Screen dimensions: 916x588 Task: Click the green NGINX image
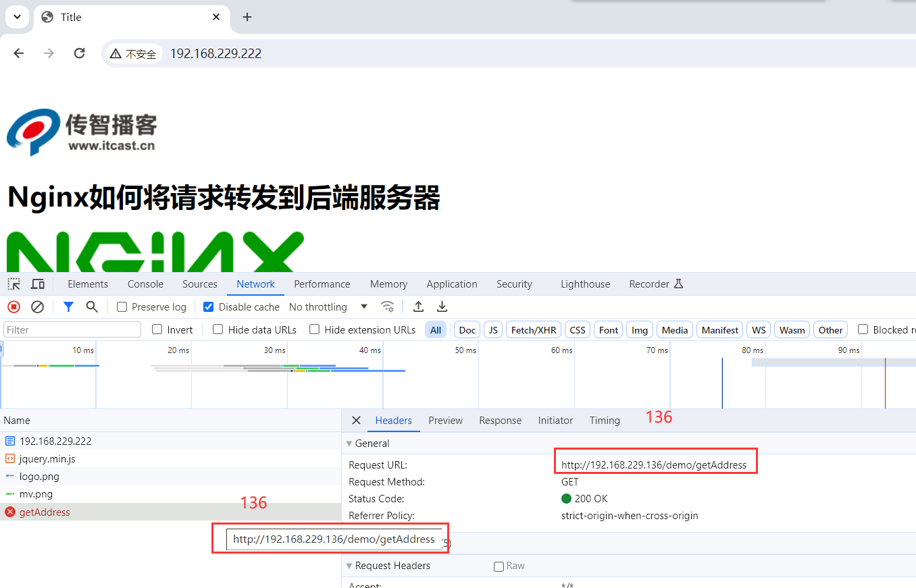pos(155,252)
